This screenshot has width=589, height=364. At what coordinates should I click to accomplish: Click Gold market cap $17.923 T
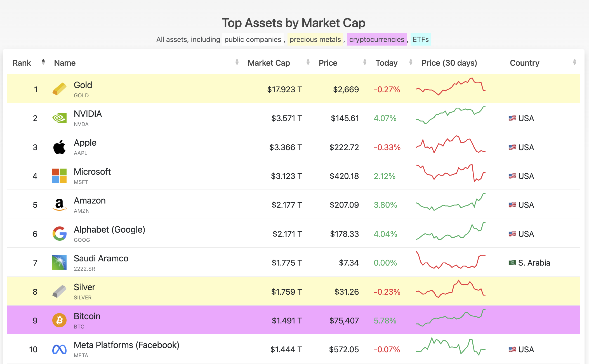coord(284,89)
